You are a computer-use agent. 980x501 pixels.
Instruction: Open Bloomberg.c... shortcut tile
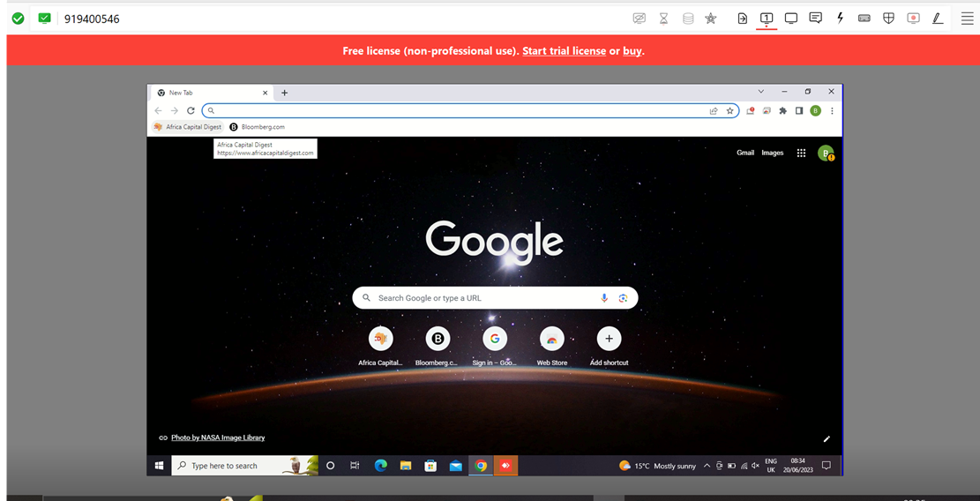click(x=438, y=346)
